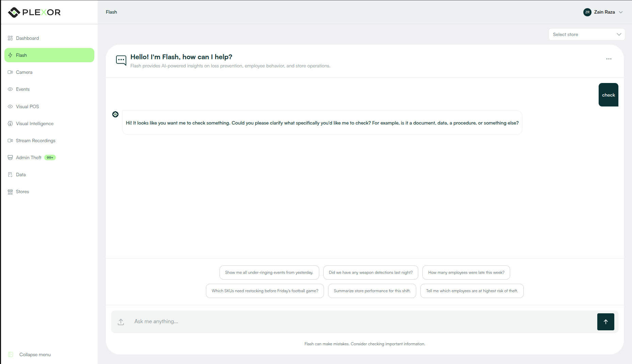Screen dimensions: 632x364
Task: Open the Admin Theft section
Action: pyautogui.click(x=49, y=158)
